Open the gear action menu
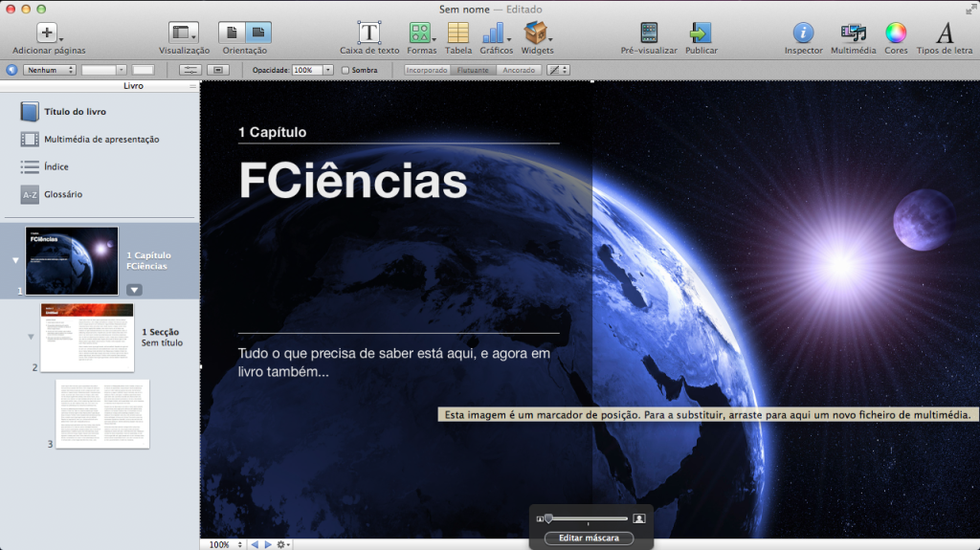The width and height of the screenshot is (980, 550). [x=282, y=544]
